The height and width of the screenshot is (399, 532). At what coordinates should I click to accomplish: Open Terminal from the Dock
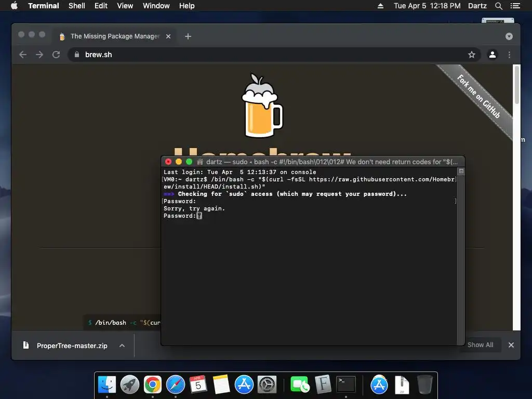click(x=345, y=384)
